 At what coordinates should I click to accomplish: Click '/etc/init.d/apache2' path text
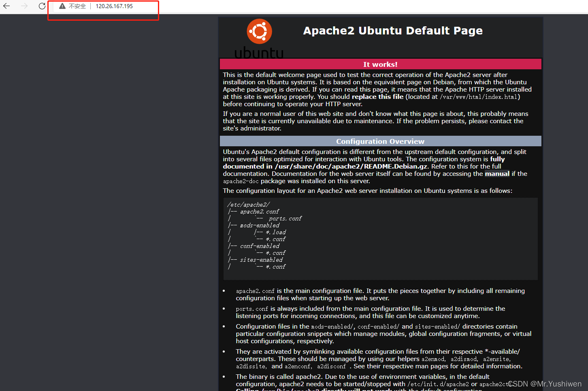coord(438,384)
